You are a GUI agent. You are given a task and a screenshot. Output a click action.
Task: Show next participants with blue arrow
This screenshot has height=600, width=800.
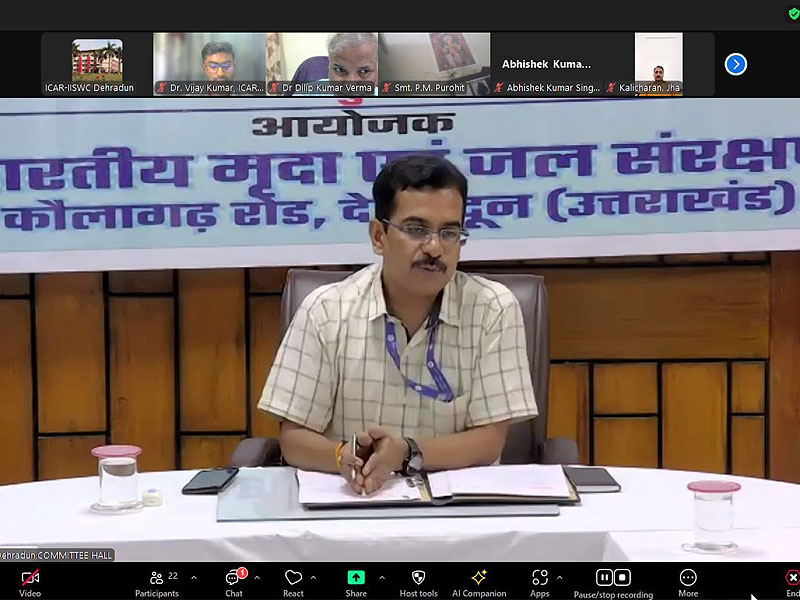tap(736, 64)
